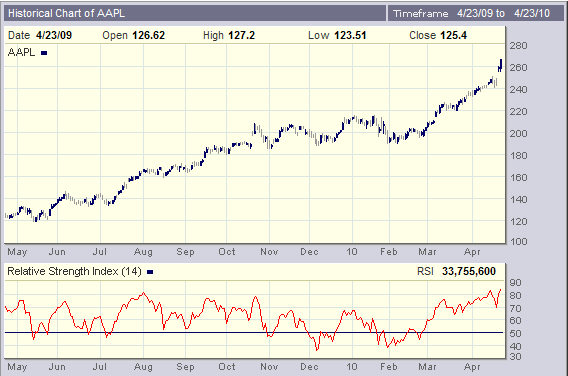Image resolution: width=568 pixels, height=376 pixels.
Task: Click the Relative Strength Index legend marker
Action: click(150, 272)
